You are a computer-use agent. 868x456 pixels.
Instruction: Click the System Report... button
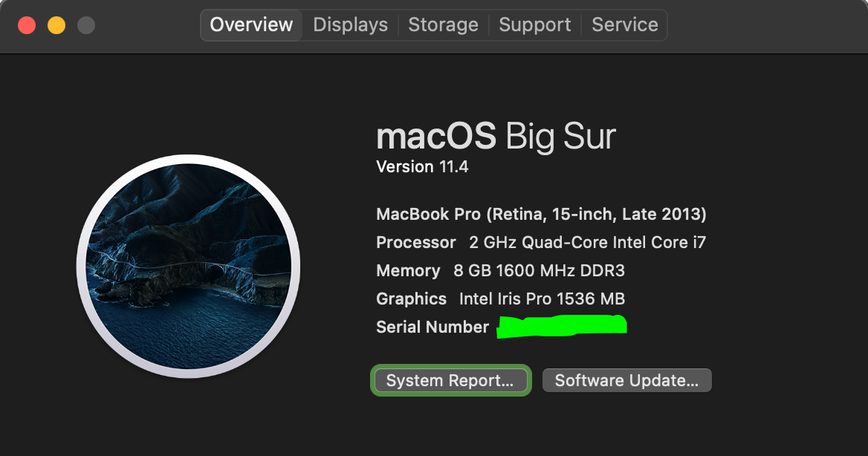pyautogui.click(x=450, y=380)
